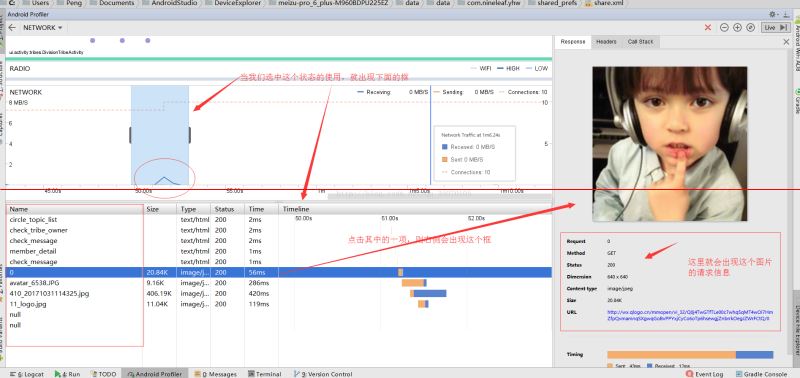This screenshot has height=378, width=800.
Task: Click the 406.19K size cell
Action: click(159, 293)
